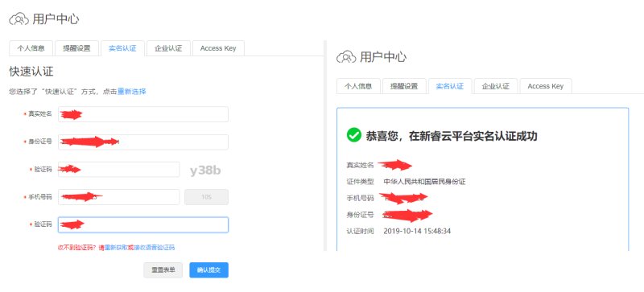This screenshot has height=292, width=644.
Task: Submit the form with the 确认提交 button
Action: (x=208, y=270)
